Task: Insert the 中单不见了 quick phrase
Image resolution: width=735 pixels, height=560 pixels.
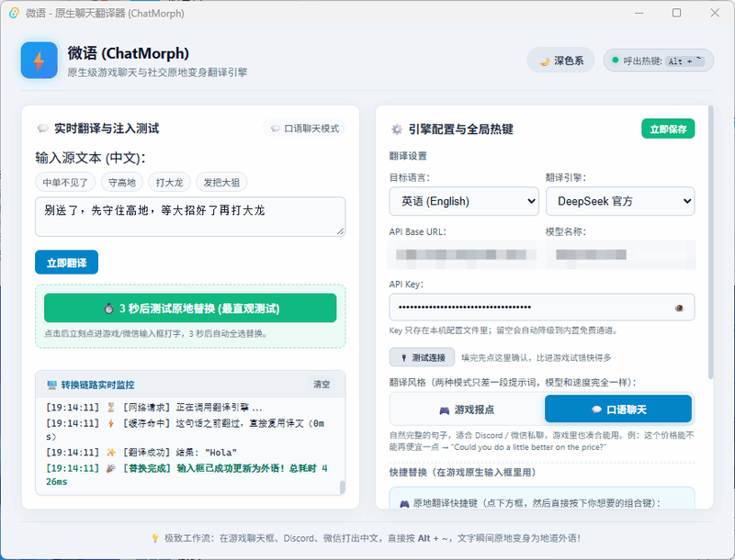Action: (x=65, y=182)
